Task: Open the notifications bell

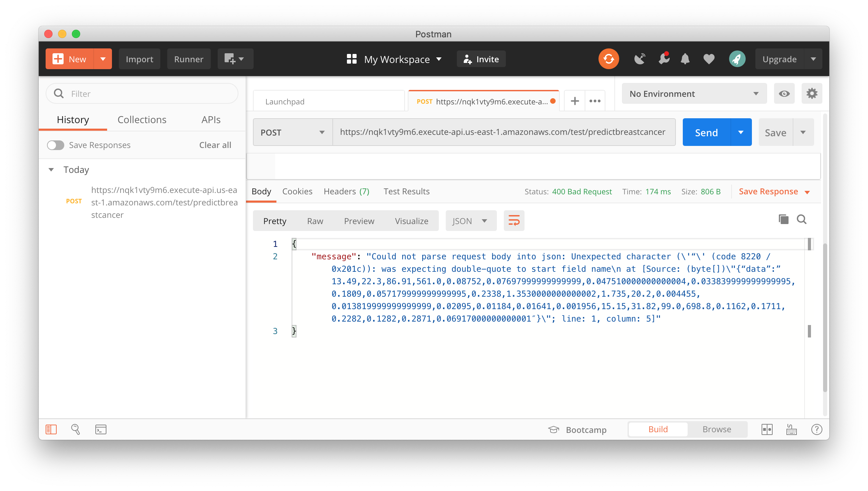Action: tap(685, 59)
